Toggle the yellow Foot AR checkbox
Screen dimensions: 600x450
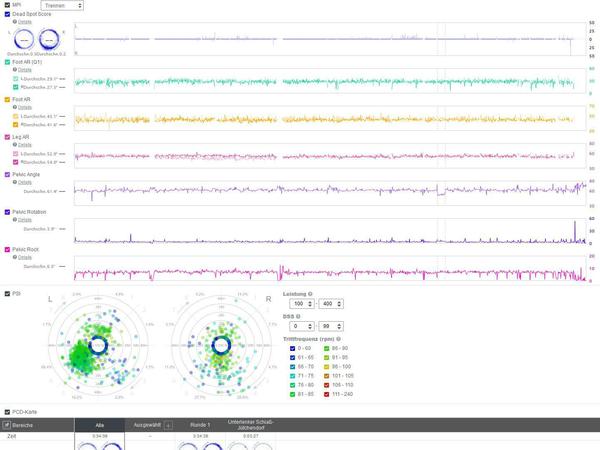pos(7,99)
